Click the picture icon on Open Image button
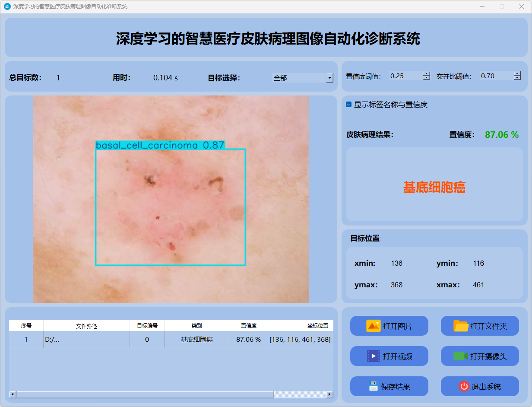This screenshot has width=532, height=407. (x=373, y=326)
